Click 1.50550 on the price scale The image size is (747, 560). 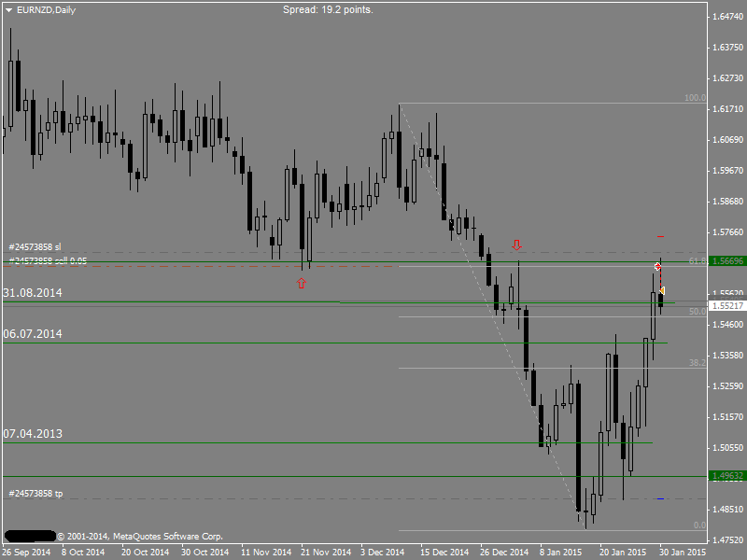(x=727, y=448)
